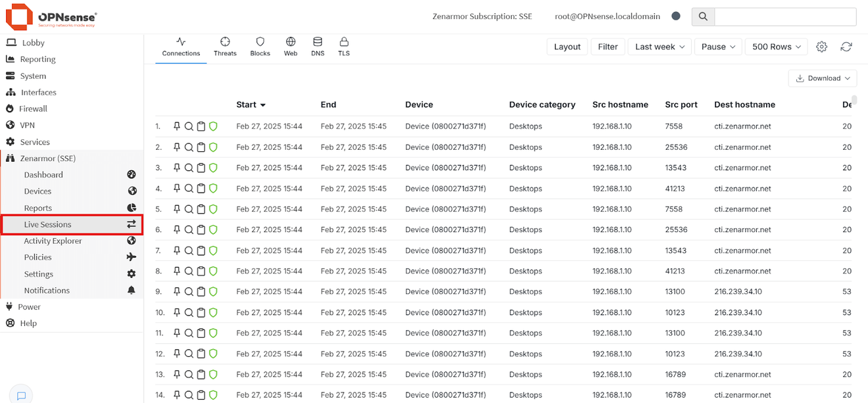Click the Layout button
This screenshot has width=868, height=403.
tap(567, 47)
